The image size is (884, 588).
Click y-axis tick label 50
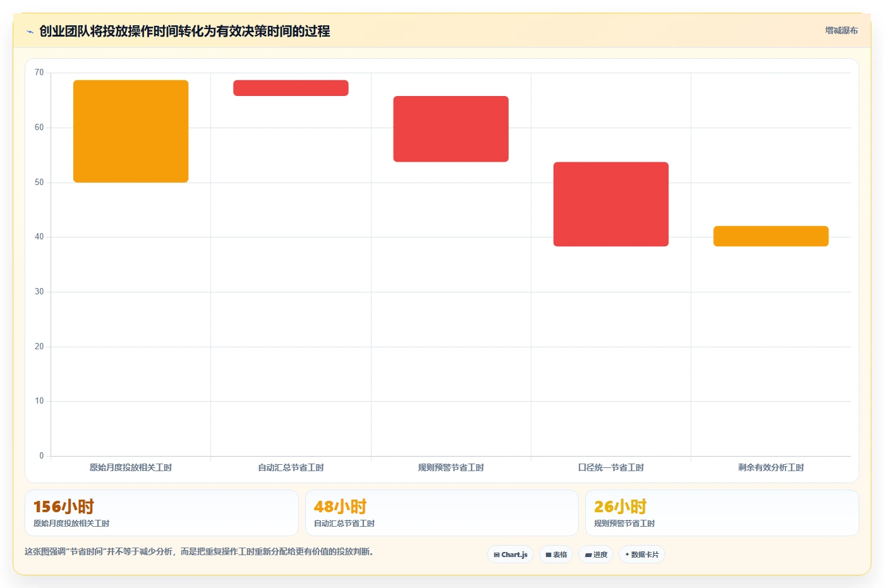[39, 183]
